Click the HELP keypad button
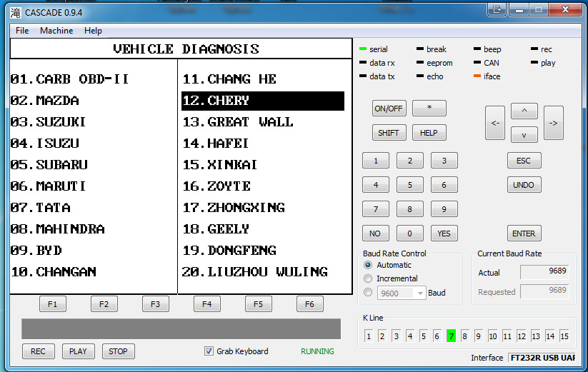The height and width of the screenshot is (372, 588). [x=429, y=133]
